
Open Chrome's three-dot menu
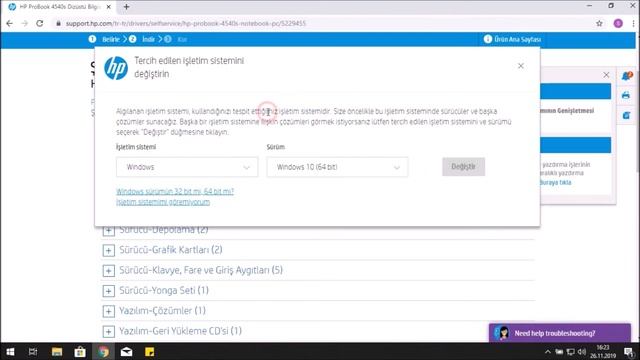tap(633, 24)
